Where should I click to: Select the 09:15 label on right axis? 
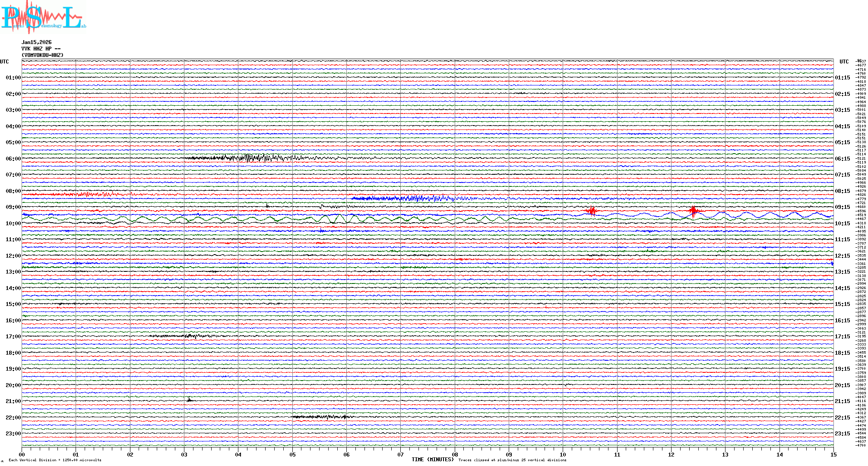842,207
